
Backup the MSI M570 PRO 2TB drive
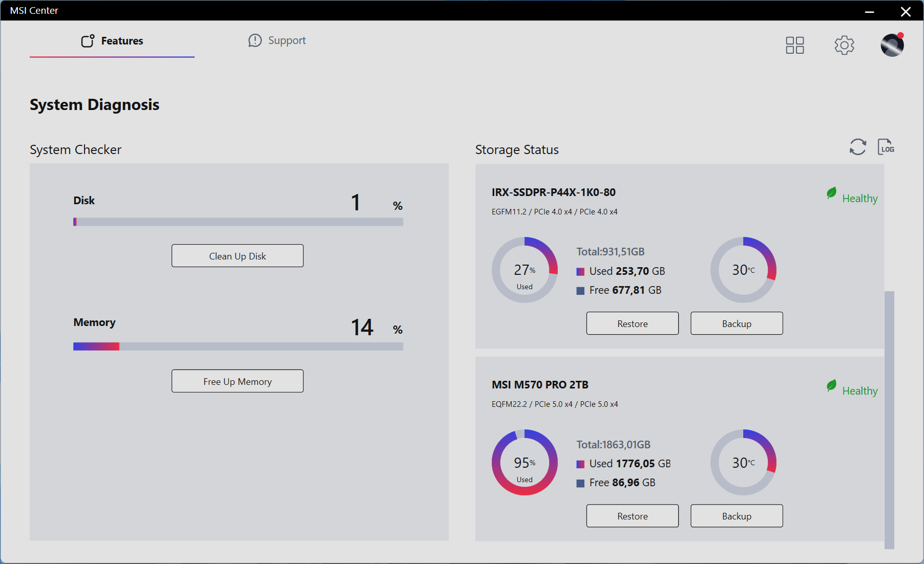pyautogui.click(x=736, y=516)
